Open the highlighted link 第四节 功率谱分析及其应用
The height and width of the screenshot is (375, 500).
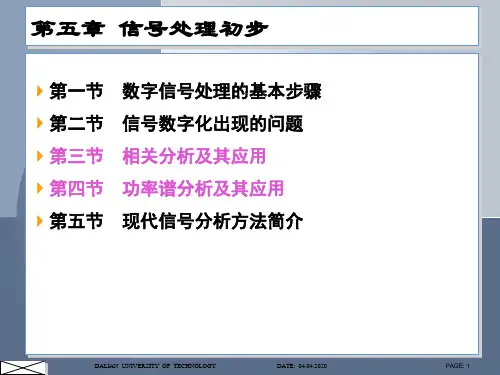pos(167,188)
